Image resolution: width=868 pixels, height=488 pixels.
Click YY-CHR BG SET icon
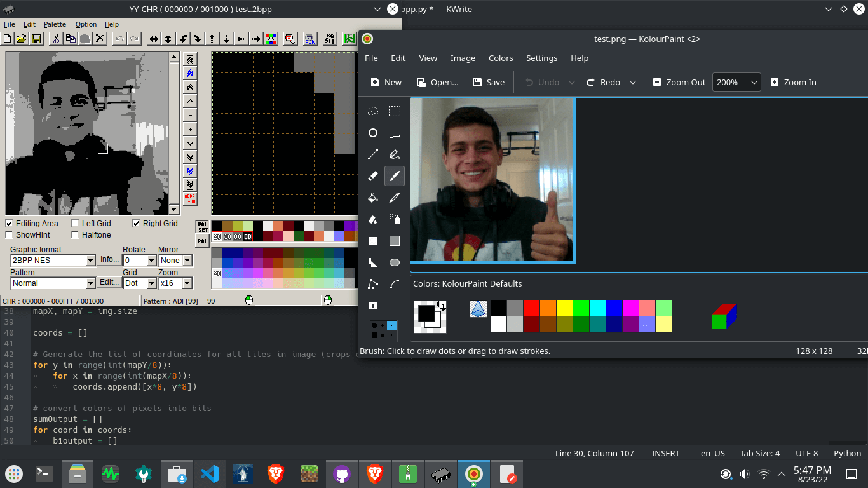330,39
